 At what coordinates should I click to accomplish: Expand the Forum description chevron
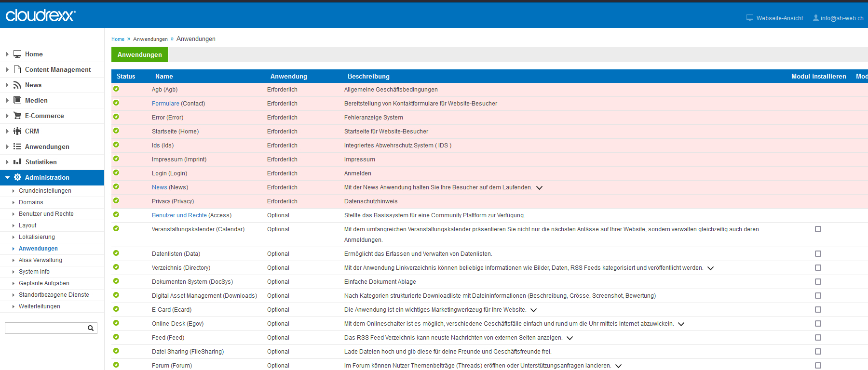[618, 366]
